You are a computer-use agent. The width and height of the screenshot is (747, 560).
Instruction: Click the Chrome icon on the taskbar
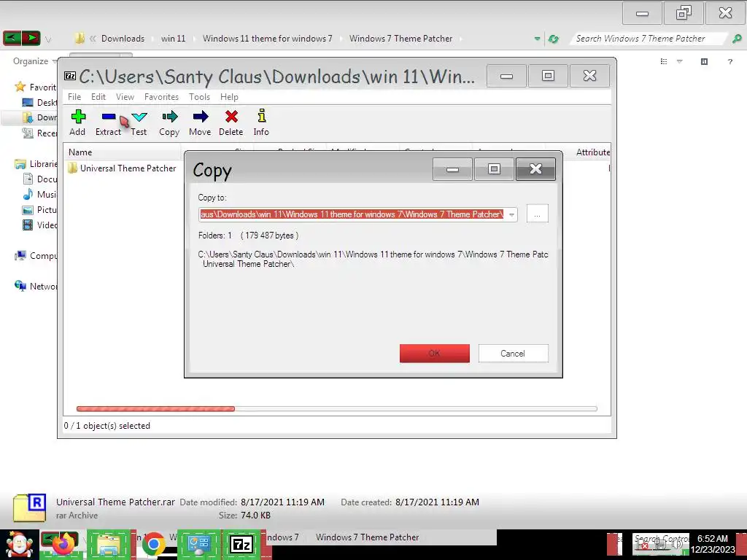pyautogui.click(x=153, y=544)
